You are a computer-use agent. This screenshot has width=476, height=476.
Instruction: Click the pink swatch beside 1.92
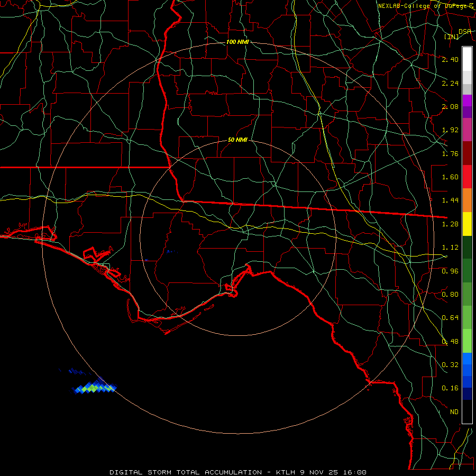(467, 130)
